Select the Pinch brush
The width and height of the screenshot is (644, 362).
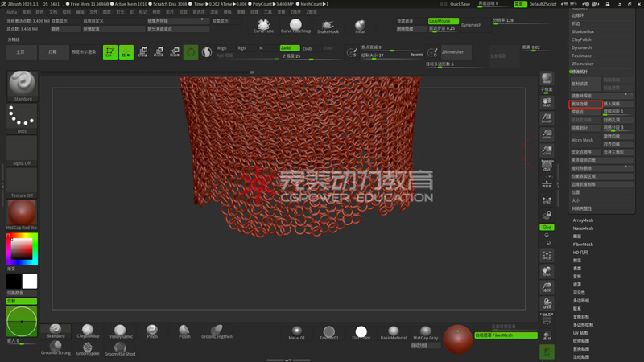click(152, 331)
